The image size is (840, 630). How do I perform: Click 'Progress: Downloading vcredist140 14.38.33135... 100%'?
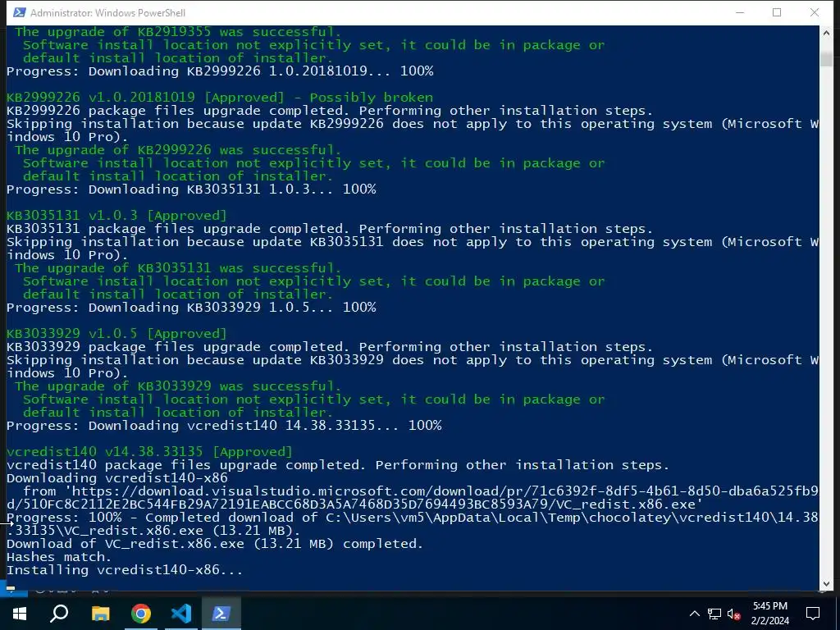click(x=224, y=426)
